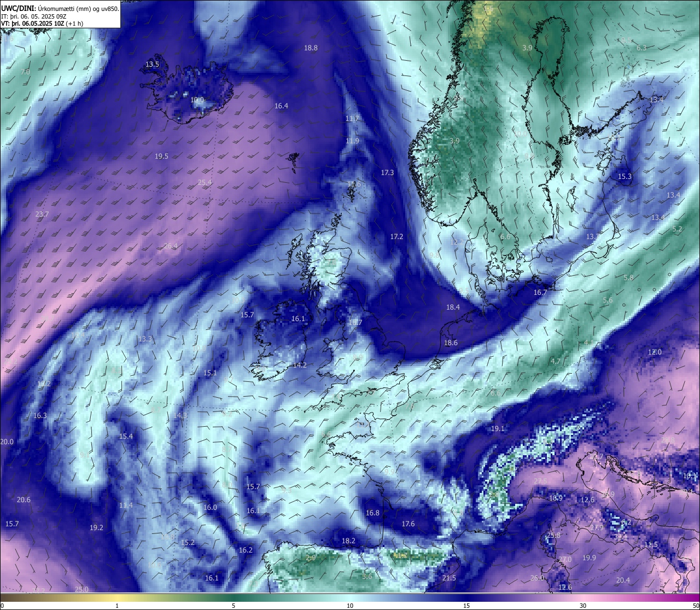700x610 pixels.
Task: Click the 16.2 value northwest of Spain
Action: pyautogui.click(x=246, y=550)
